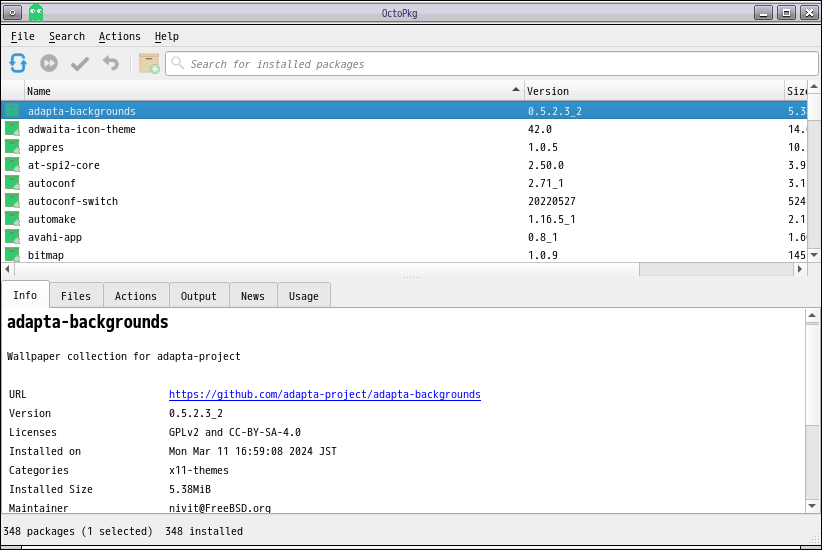Screen dimensions: 822x550
Task: Switch to the Actions tab
Action: (x=136, y=296)
